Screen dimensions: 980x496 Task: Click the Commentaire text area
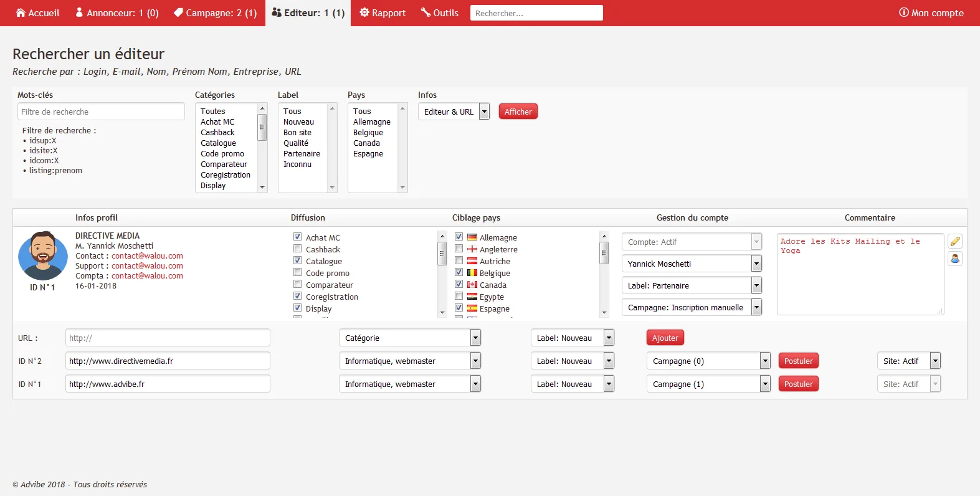click(860, 274)
